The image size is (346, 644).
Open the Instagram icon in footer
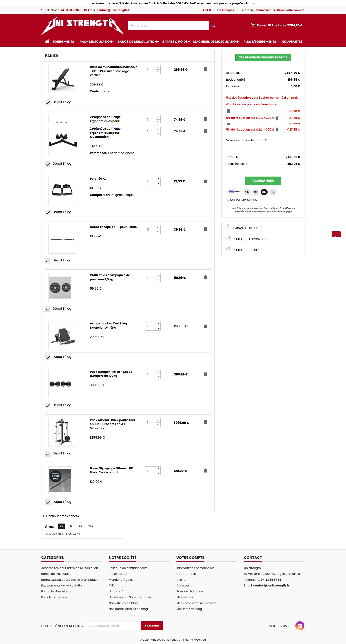click(300, 626)
